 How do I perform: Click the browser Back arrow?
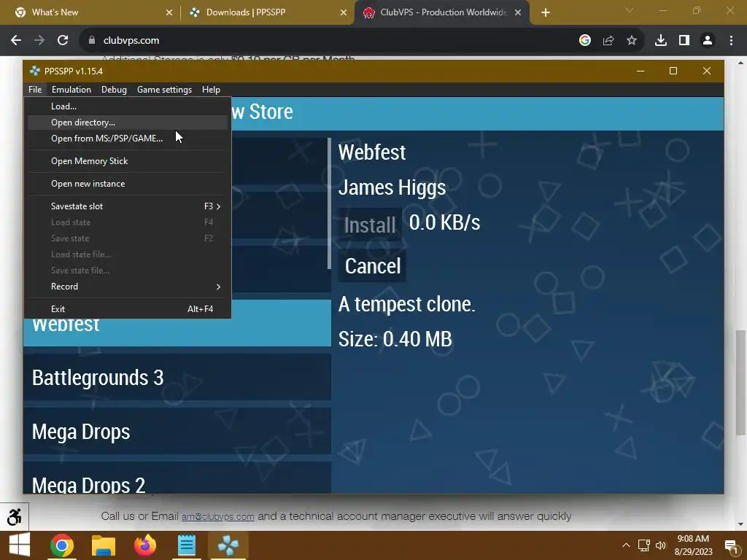click(x=16, y=41)
